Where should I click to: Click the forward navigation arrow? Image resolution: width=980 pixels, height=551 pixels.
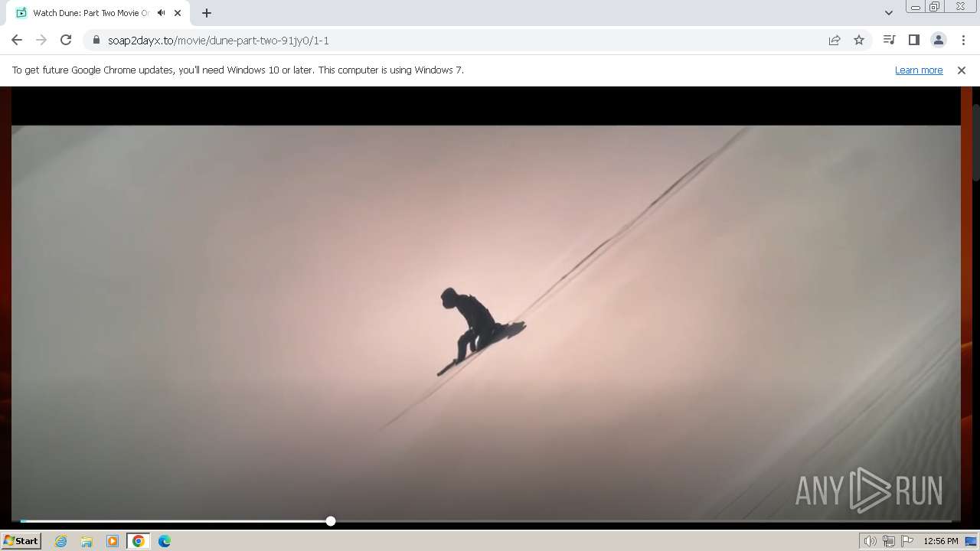click(41, 40)
